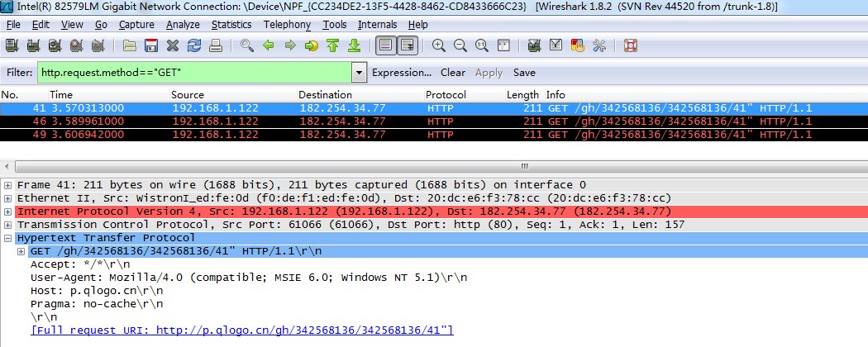Edit display filters toolbar icon
Viewport: 868px width, 347px height.
coord(556,45)
